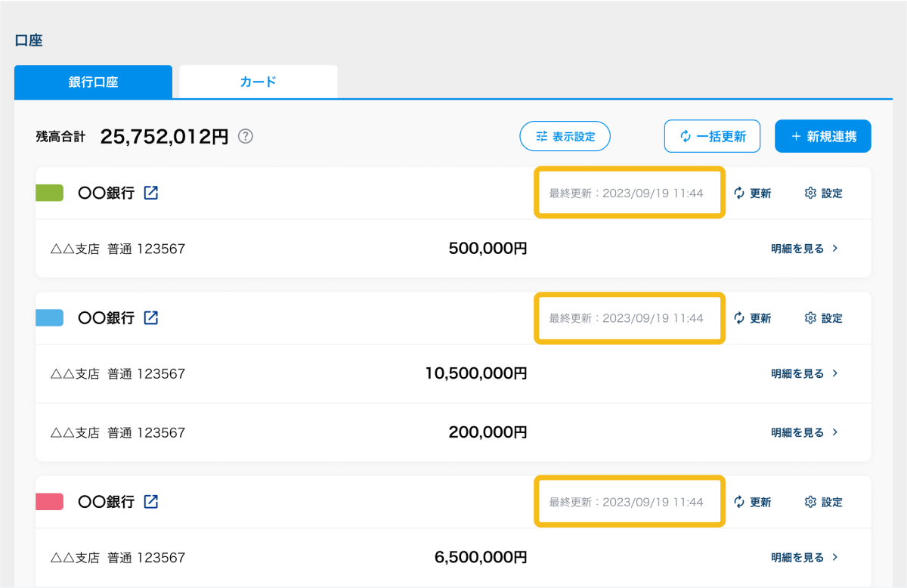Open 設定 gear for the green bank
Image resolution: width=907 pixels, height=588 pixels.
[x=823, y=193]
